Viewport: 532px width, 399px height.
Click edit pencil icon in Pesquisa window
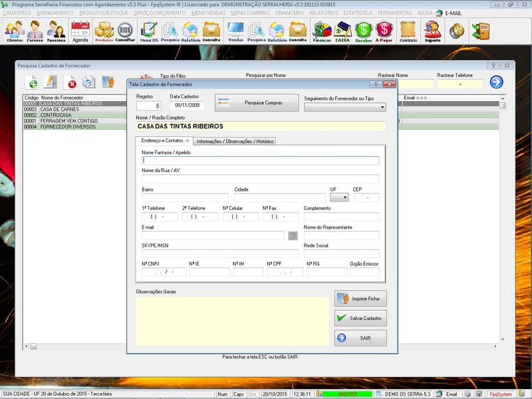[x=51, y=82]
